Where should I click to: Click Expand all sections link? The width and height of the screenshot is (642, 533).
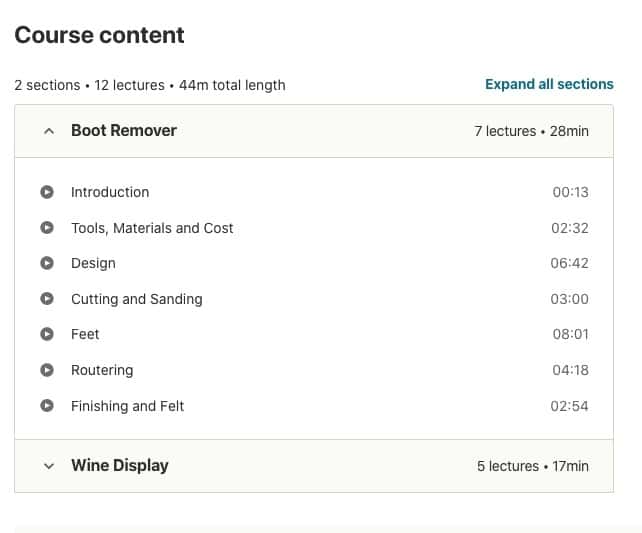pos(549,85)
